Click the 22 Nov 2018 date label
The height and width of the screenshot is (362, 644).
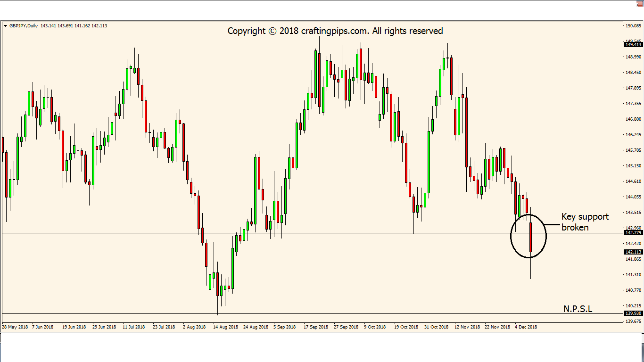point(497,327)
